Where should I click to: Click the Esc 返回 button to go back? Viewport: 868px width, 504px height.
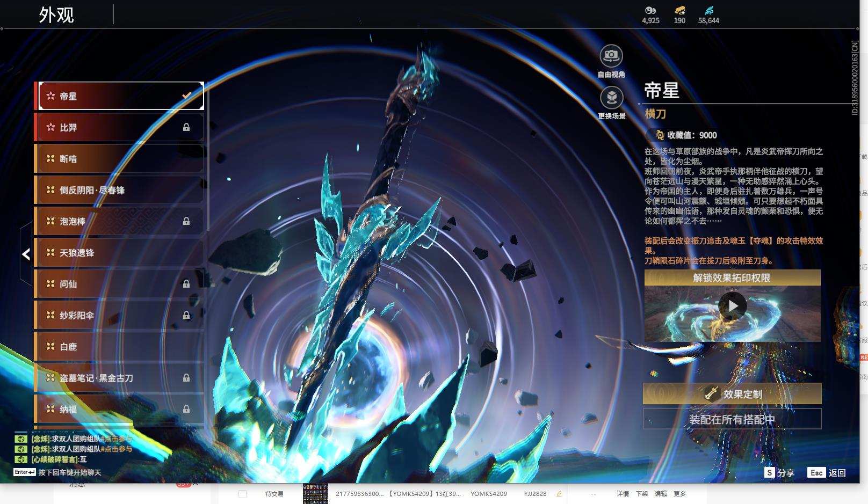[x=827, y=472]
